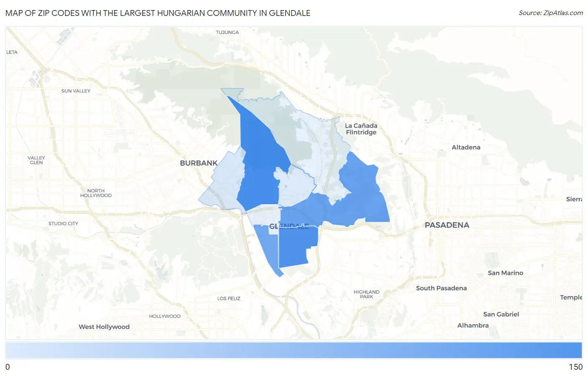Click the PASADENA map label
This screenshot has height=376, width=588.
click(447, 225)
